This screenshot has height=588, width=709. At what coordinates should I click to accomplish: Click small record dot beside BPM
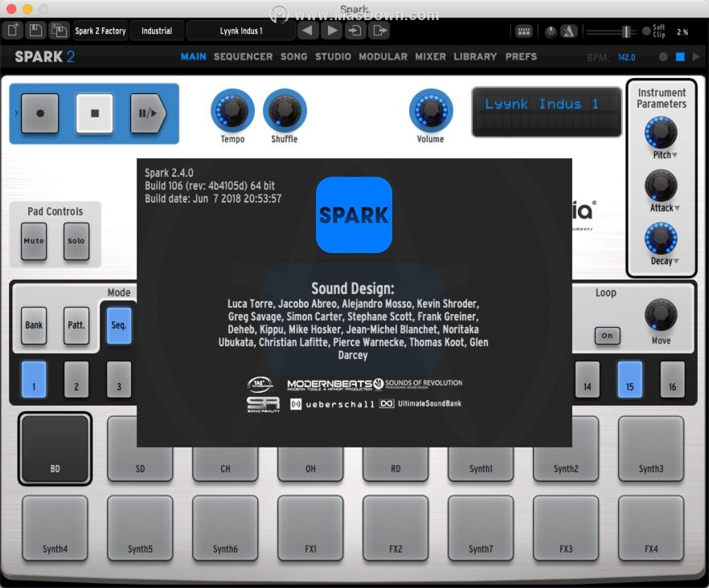663,57
